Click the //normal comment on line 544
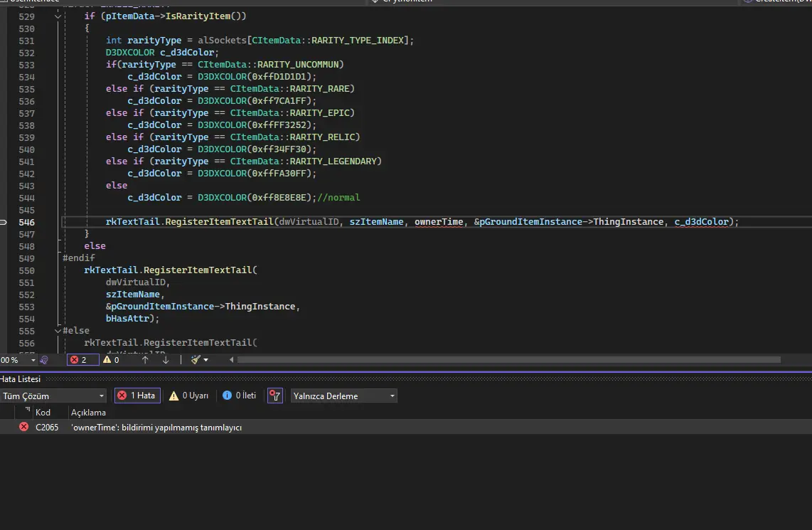The image size is (812, 530). (338, 197)
